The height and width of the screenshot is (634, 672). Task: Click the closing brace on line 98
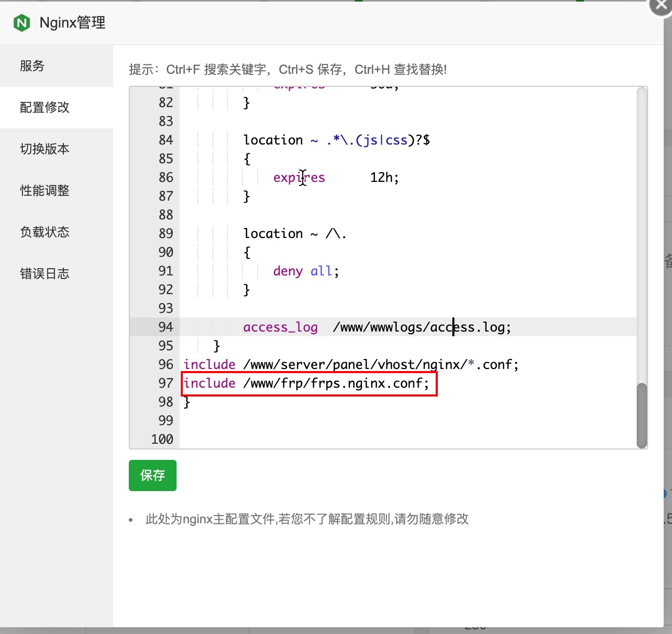click(187, 402)
